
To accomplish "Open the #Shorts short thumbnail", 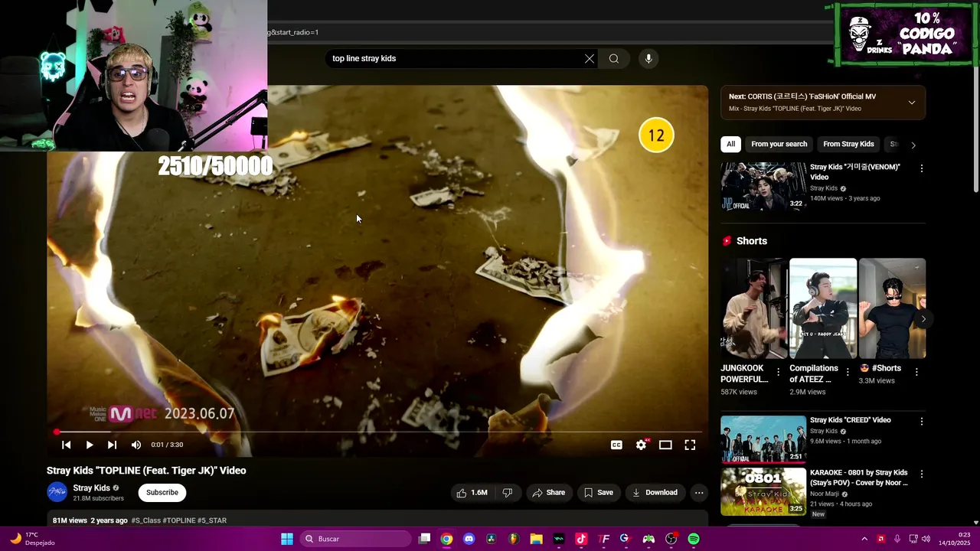I will [x=892, y=308].
